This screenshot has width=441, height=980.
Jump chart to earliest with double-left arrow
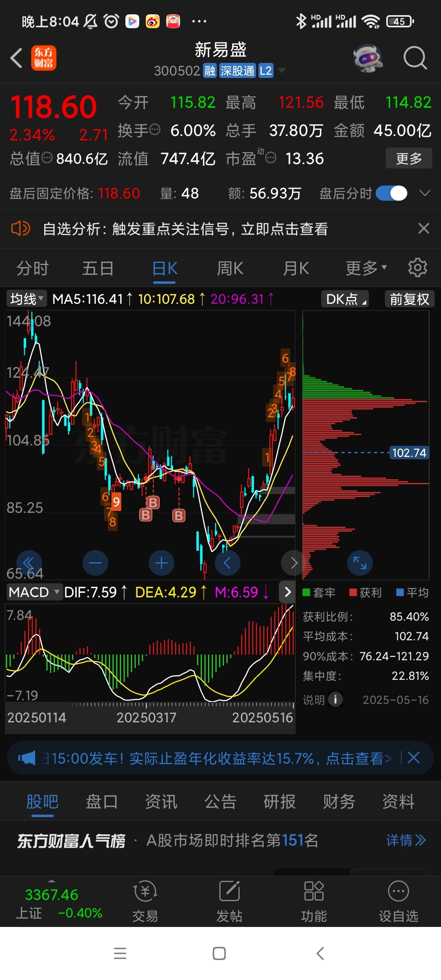pyautogui.click(x=29, y=563)
